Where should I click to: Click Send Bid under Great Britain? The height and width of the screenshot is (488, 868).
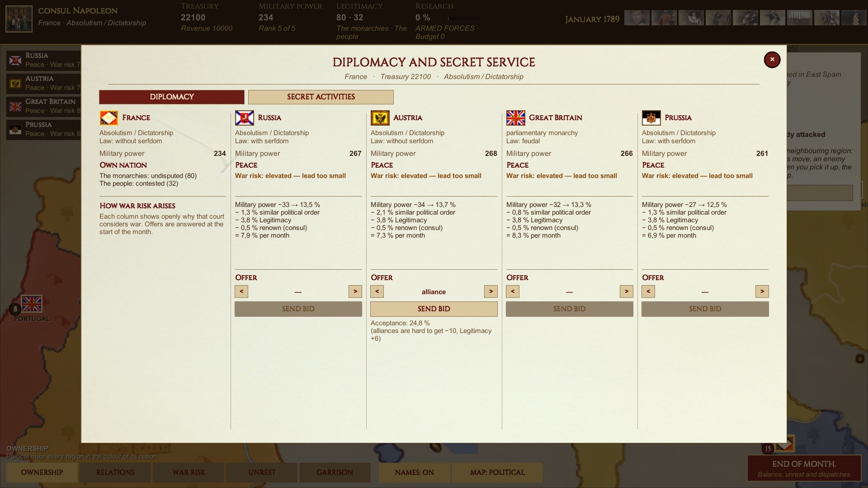click(x=570, y=309)
